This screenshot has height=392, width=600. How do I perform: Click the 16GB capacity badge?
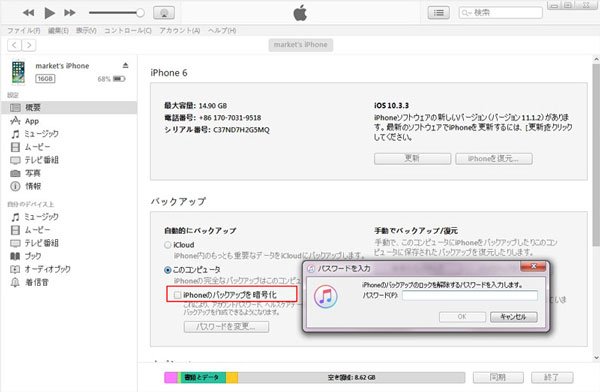click(x=45, y=78)
